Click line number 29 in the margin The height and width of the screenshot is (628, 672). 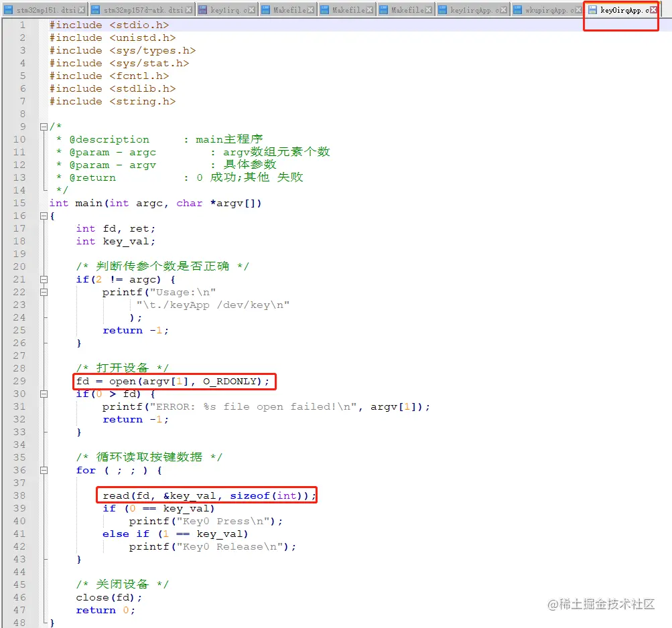pos(19,381)
